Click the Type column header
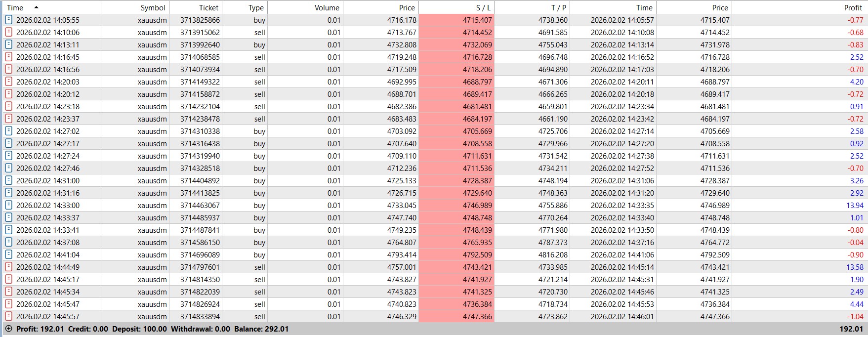The width and height of the screenshot is (868, 337). point(256,7)
